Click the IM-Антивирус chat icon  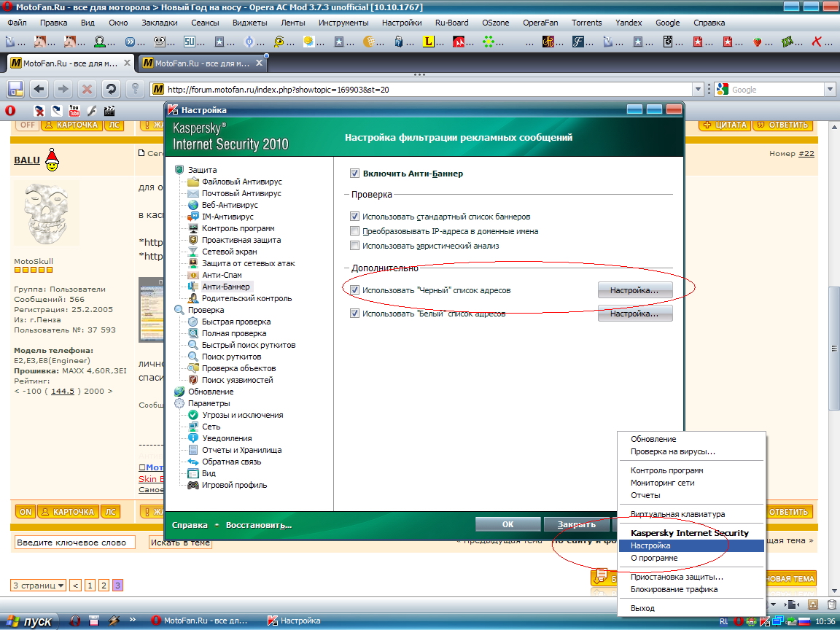[193, 217]
